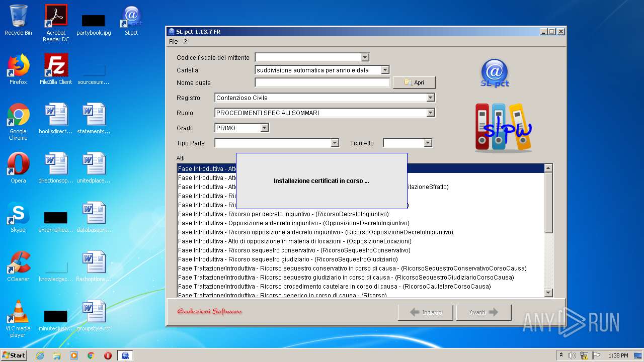
Task: Select Ricorso procedimento cautelare in corso di causa
Action: [361, 287]
